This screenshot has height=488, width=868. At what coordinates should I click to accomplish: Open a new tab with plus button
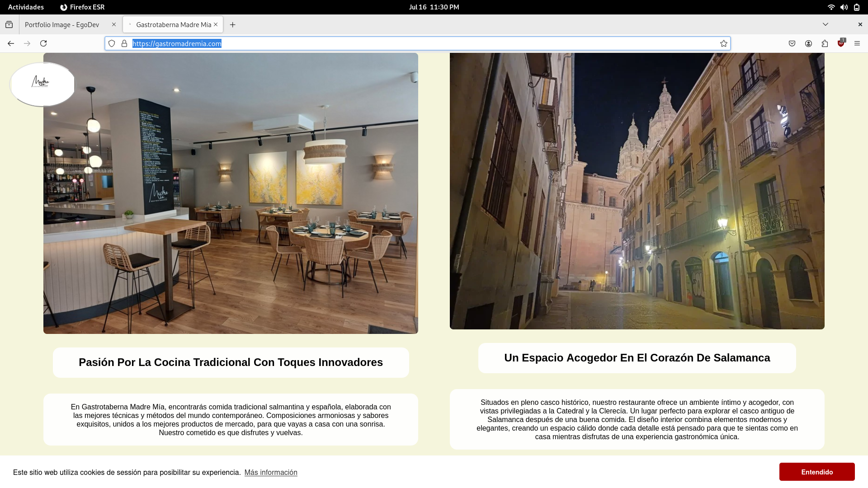(232, 25)
